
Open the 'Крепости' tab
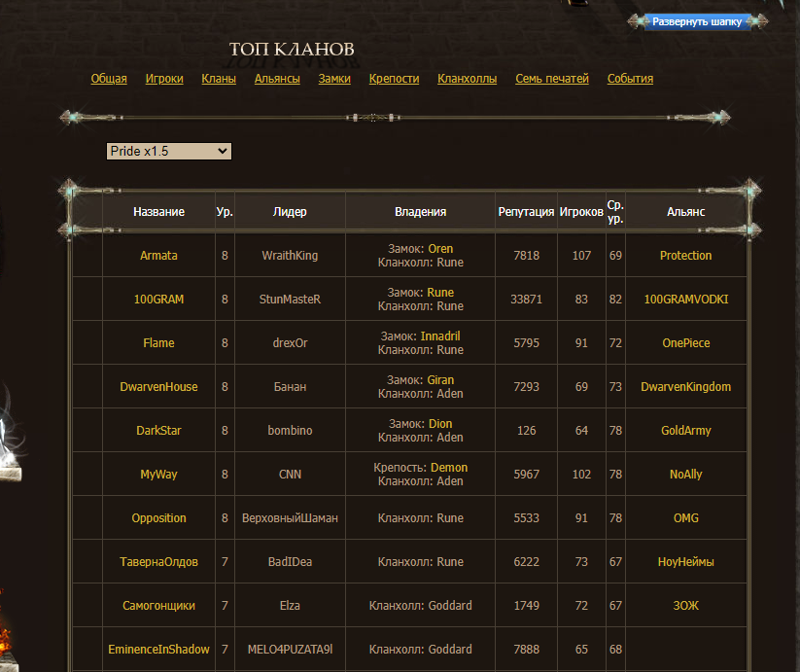coord(394,79)
